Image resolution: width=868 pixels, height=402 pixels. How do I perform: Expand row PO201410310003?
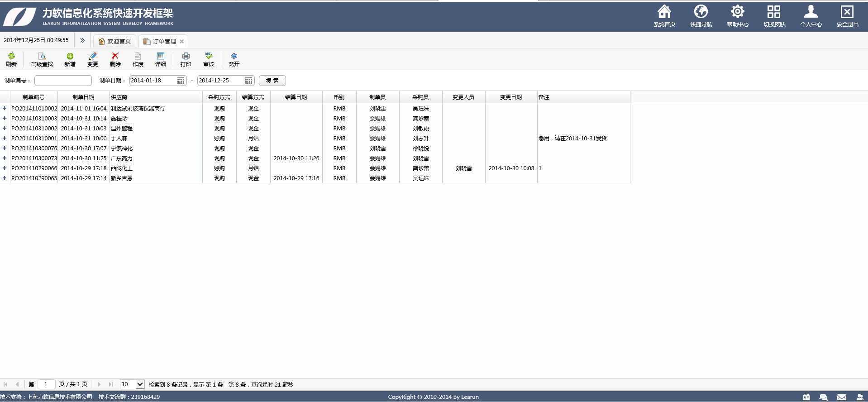pos(5,118)
